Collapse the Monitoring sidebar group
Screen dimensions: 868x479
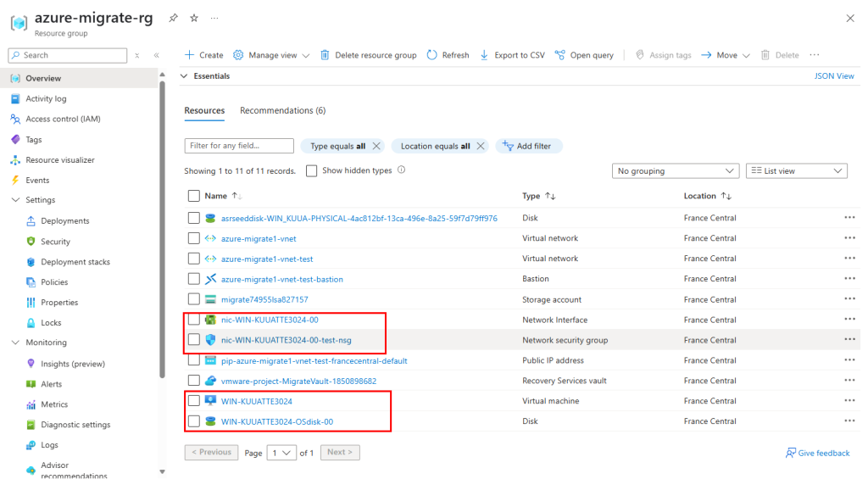[x=15, y=343]
